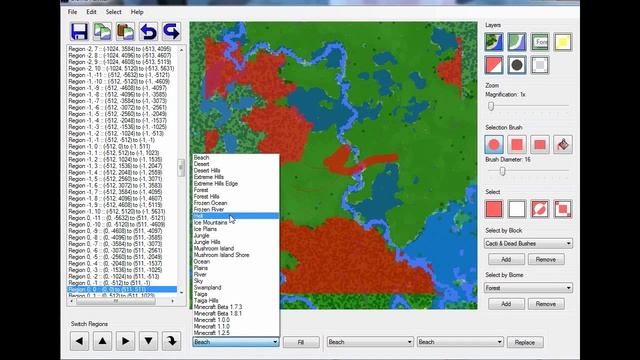Click Add under Select by Block

[506, 260]
